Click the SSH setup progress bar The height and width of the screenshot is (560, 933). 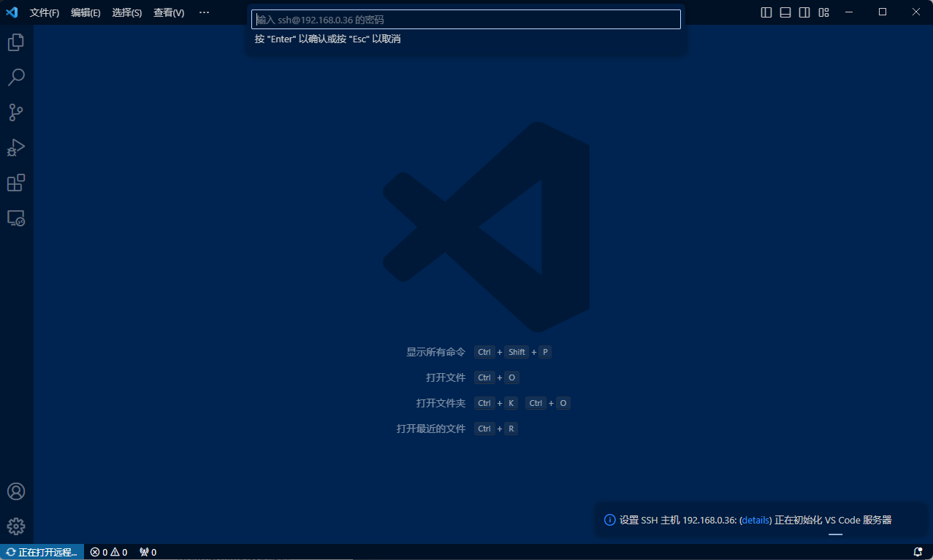tap(835, 534)
